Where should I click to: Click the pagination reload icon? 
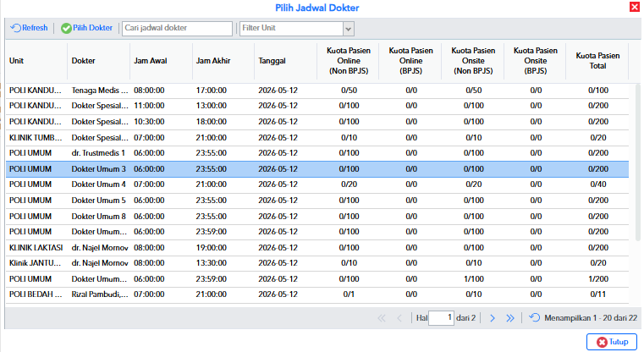[x=534, y=317]
